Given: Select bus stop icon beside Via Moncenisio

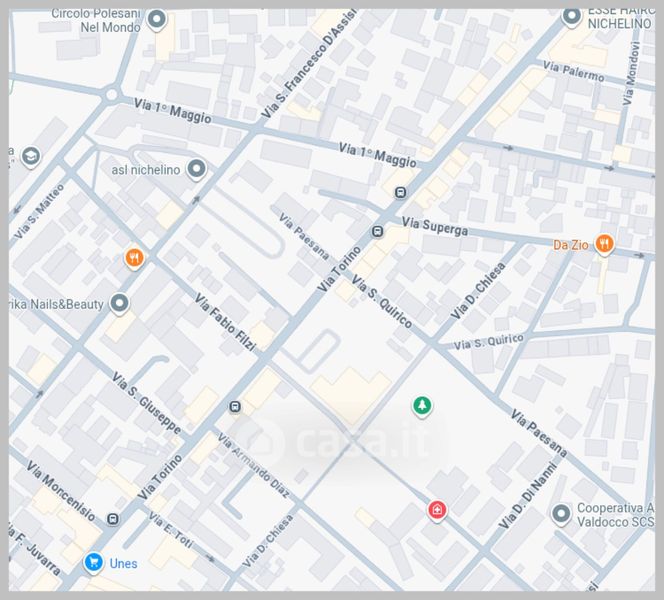Looking at the screenshot, I should coord(113,519).
